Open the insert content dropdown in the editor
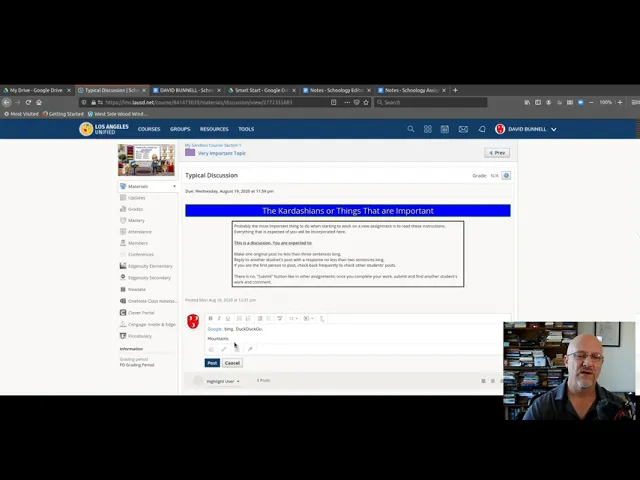The width and height of the screenshot is (640, 480). point(308,318)
